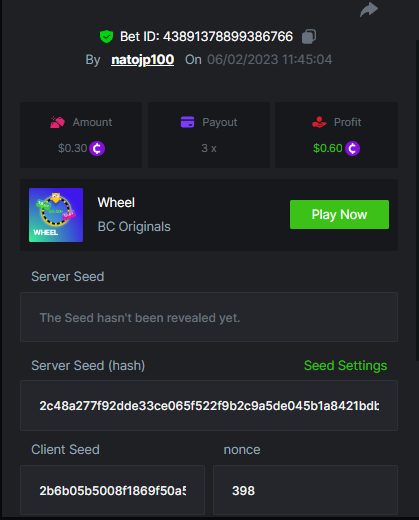Click the Wheel game thumbnail

coord(56,215)
